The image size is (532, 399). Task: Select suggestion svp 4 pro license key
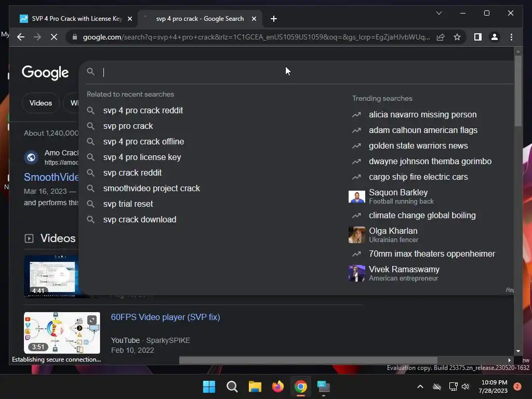point(142,157)
